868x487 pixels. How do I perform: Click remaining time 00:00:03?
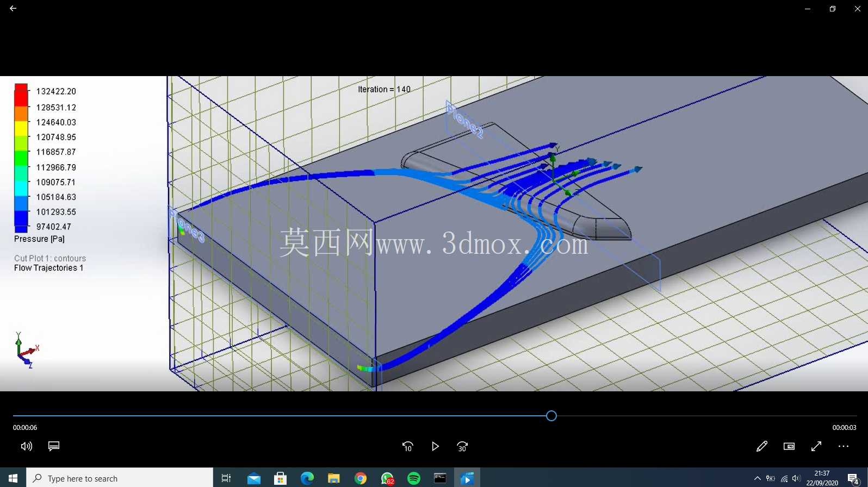click(844, 428)
